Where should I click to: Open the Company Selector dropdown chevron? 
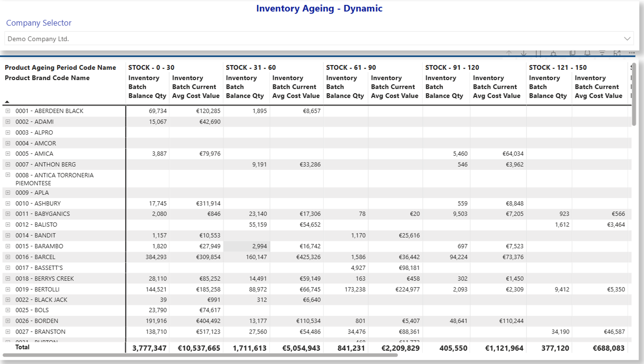pyautogui.click(x=627, y=38)
